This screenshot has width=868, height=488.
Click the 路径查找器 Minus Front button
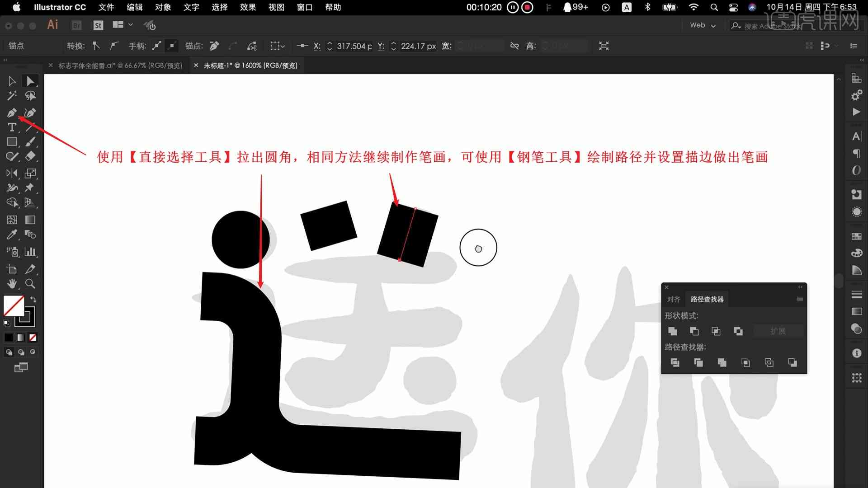coord(694,331)
